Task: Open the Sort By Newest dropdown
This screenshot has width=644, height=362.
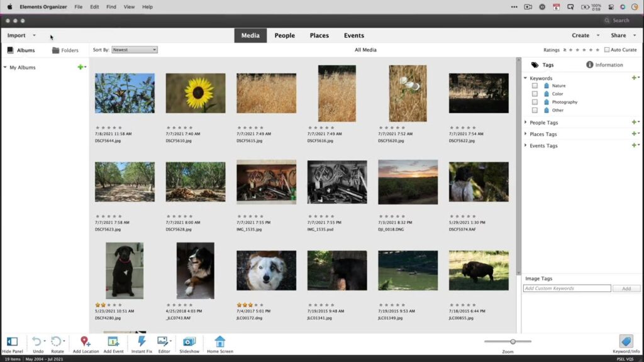Action: pos(135,50)
